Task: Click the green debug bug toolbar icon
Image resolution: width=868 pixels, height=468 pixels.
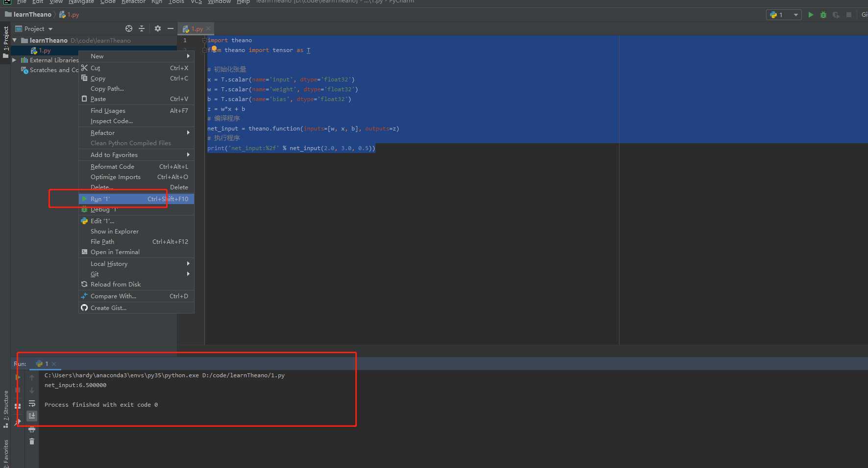Action: tap(823, 15)
